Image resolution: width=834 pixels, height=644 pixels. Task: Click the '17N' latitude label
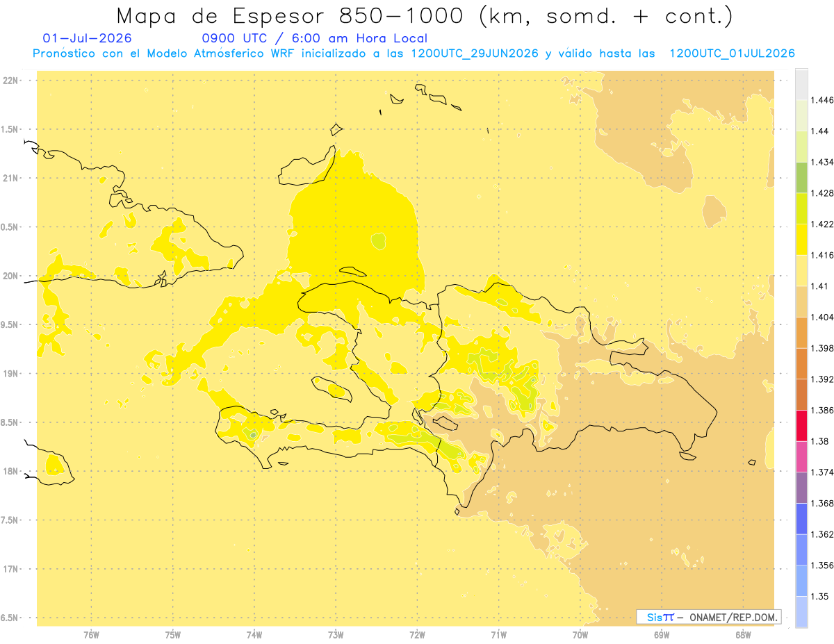[x=11, y=569]
